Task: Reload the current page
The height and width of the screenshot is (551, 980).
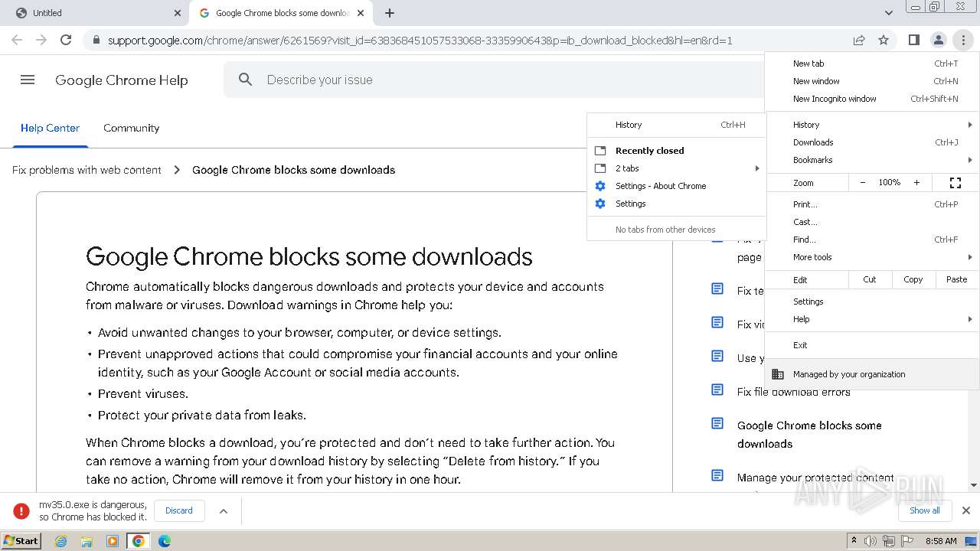Action: coord(66,40)
